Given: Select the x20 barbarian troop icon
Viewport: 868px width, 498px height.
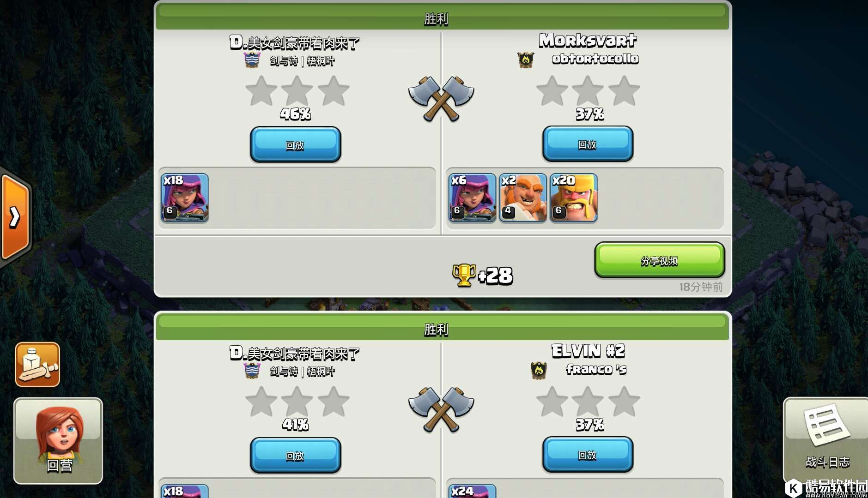Looking at the screenshot, I should (x=574, y=198).
